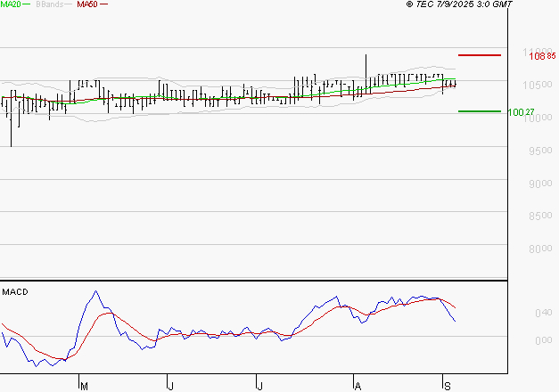Select the green support line marker

pyautogui.click(x=479, y=111)
